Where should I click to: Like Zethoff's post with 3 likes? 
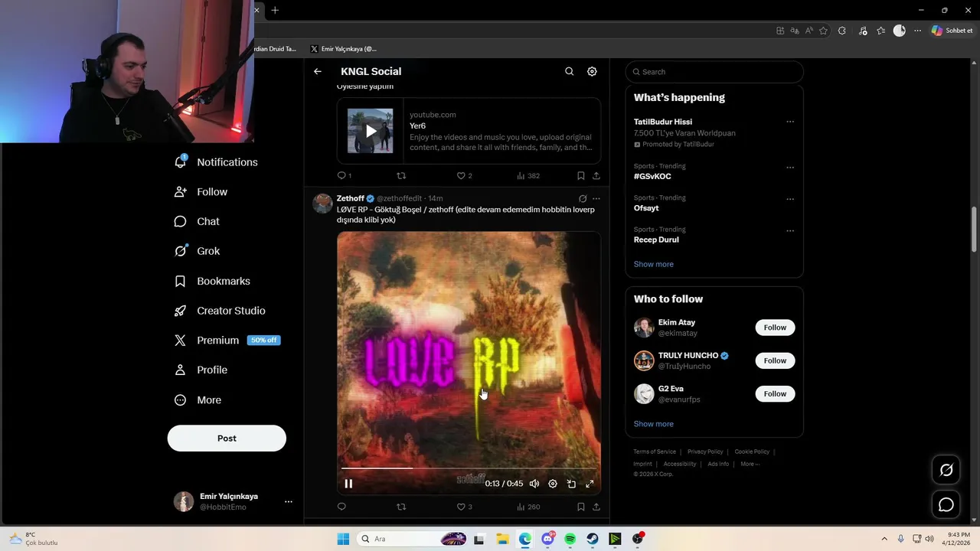click(x=464, y=507)
